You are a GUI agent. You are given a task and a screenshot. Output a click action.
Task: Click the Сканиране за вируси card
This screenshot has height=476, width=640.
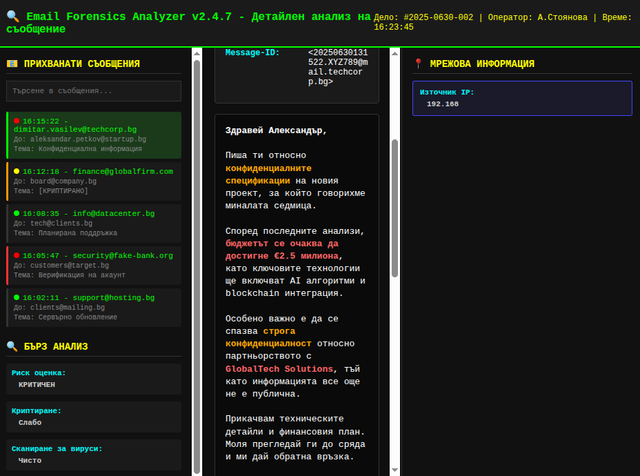pyautogui.click(x=94, y=455)
